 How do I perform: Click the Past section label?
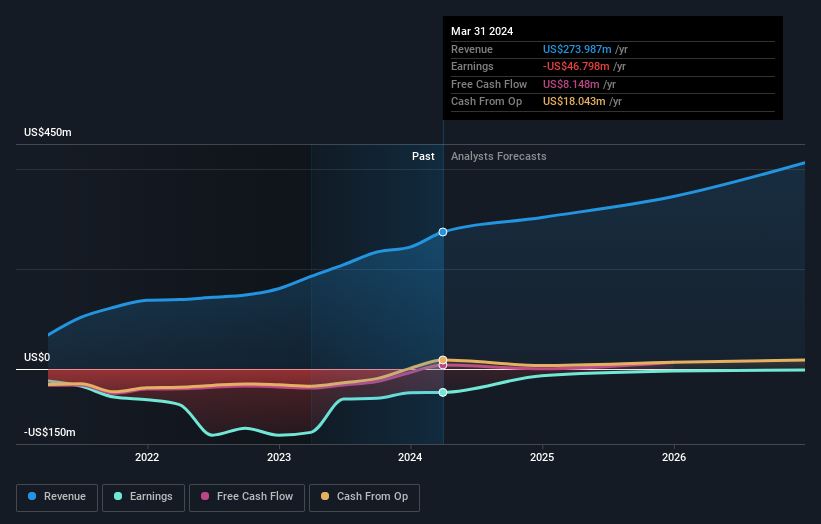click(423, 157)
